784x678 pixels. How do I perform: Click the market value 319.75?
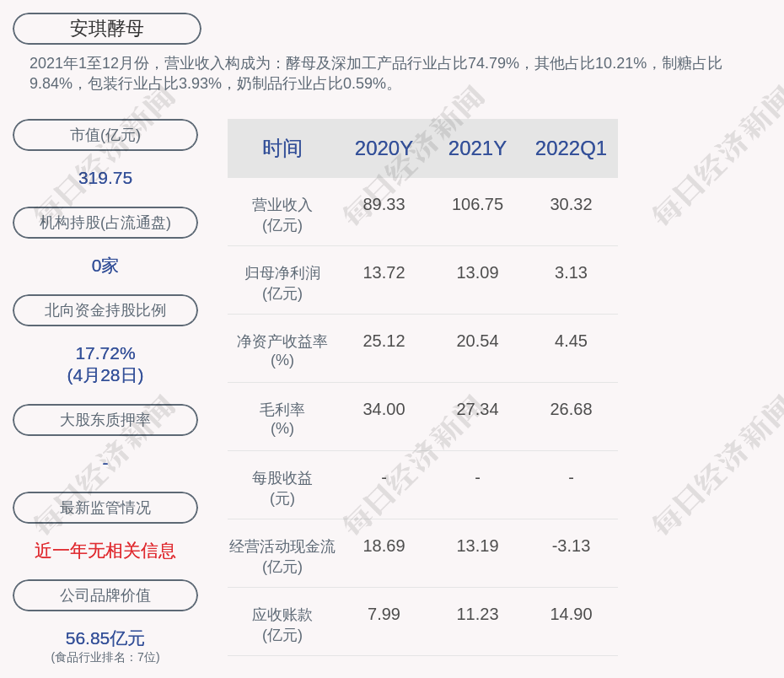105,178
